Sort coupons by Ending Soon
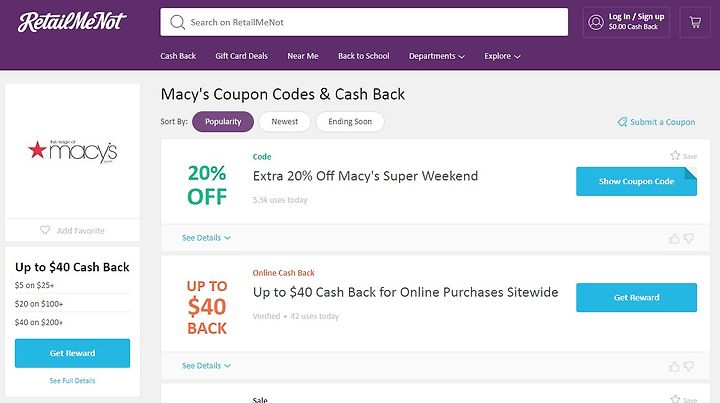The height and width of the screenshot is (403, 720). click(350, 122)
